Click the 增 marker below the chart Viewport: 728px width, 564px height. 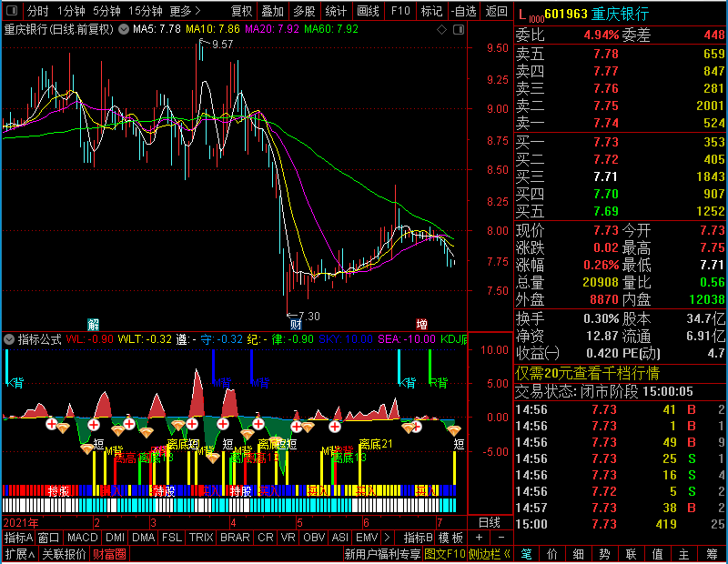click(x=421, y=324)
